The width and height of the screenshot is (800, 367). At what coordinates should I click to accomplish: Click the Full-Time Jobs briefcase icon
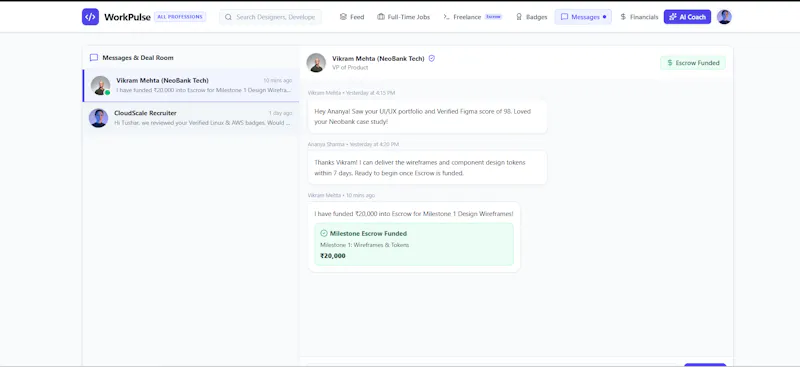[x=381, y=17]
